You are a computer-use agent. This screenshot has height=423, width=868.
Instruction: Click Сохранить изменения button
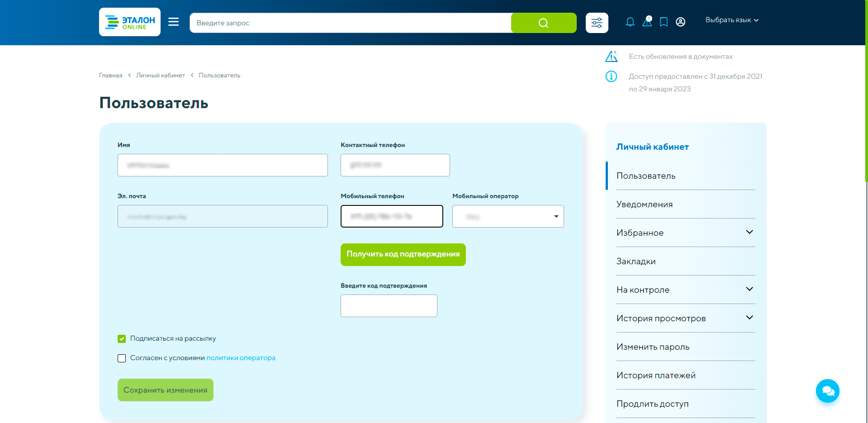point(166,390)
